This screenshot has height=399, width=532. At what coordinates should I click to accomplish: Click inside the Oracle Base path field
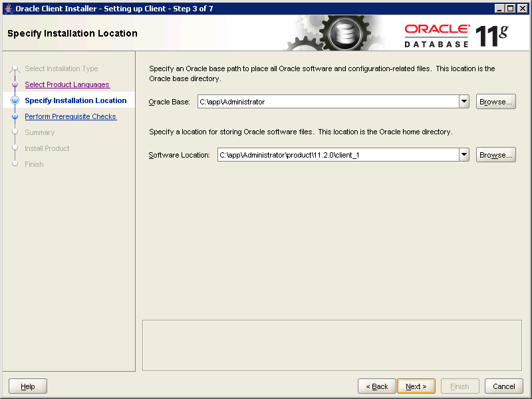coord(328,102)
